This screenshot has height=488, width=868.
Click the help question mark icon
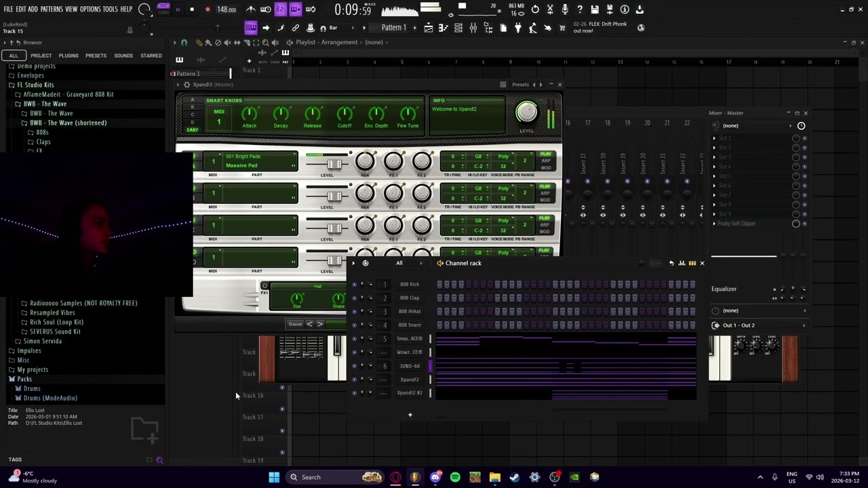580,9
